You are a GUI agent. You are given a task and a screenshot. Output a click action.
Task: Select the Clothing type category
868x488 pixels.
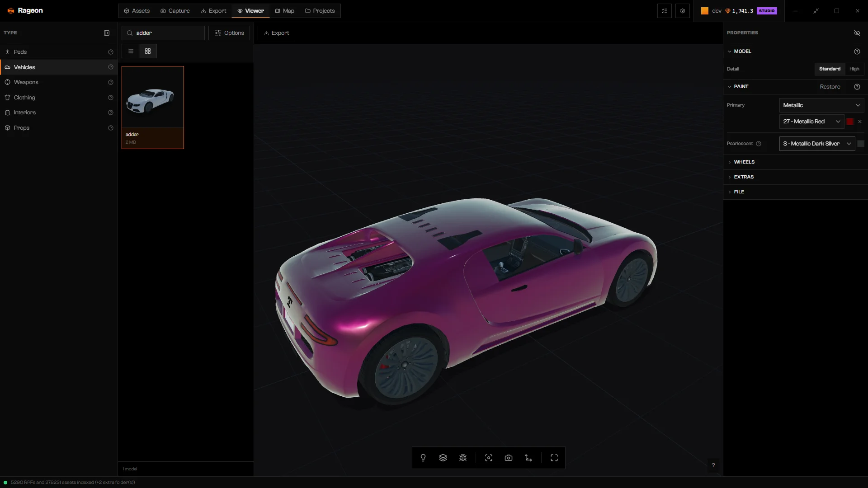pos(59,98)
